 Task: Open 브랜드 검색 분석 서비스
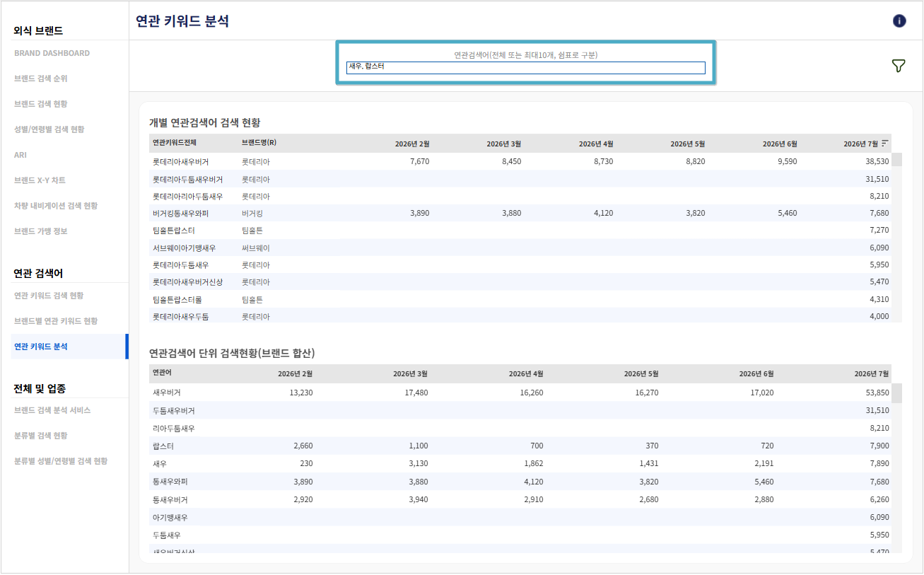pyautogui.click(x=52, y=410)
